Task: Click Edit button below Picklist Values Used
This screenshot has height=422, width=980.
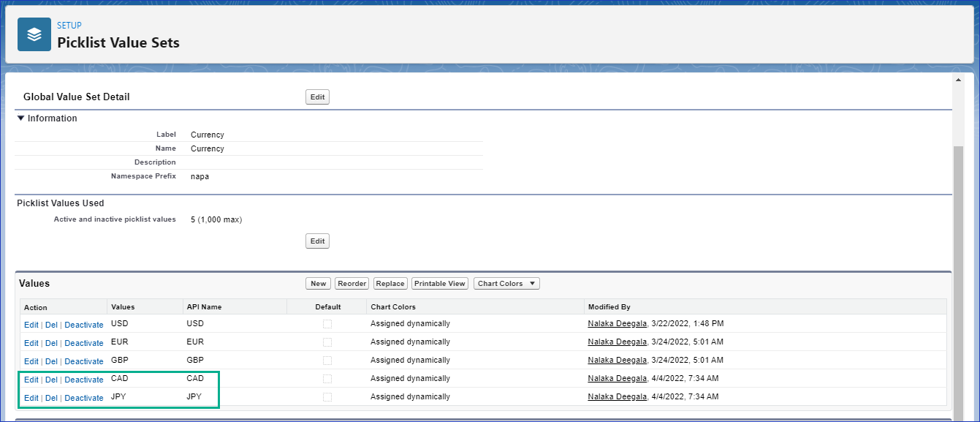Action: [317, 241]
